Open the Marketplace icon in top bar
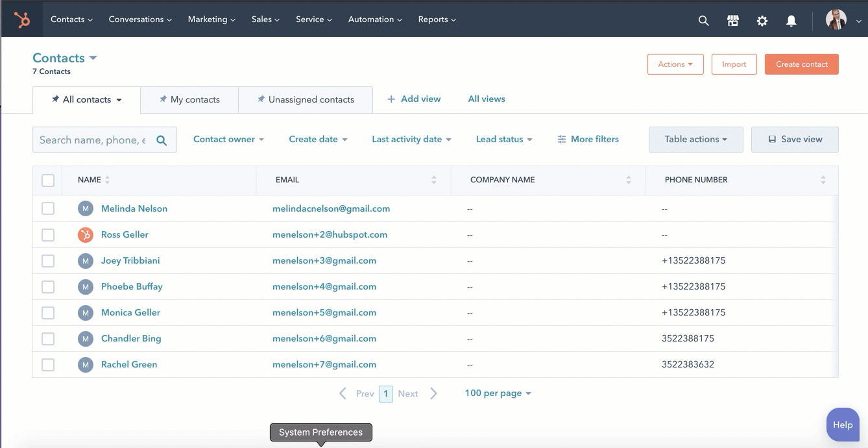Image resolution: width=868 pixels, height=448 pixels. click(x=733, y=21)
